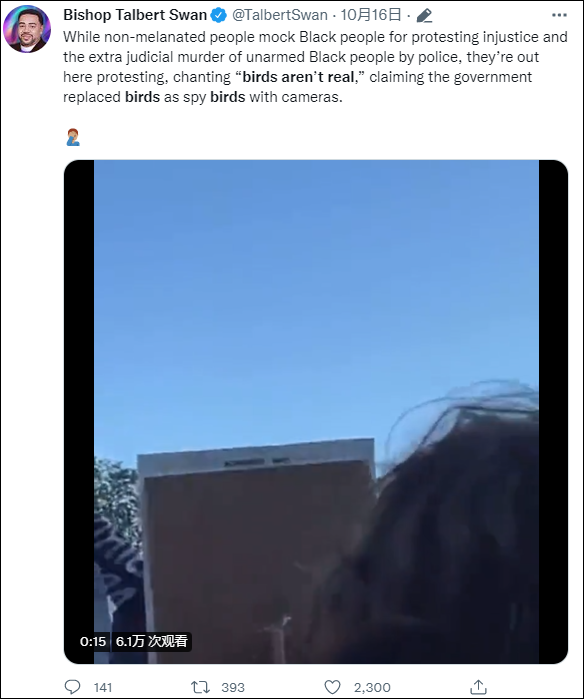Click the 0:15 video duration label

pos(93,641)
